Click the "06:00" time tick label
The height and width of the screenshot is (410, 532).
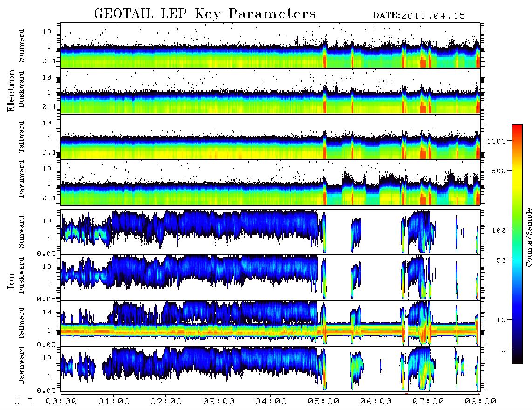pyautogui.click(x=375, y=402)
